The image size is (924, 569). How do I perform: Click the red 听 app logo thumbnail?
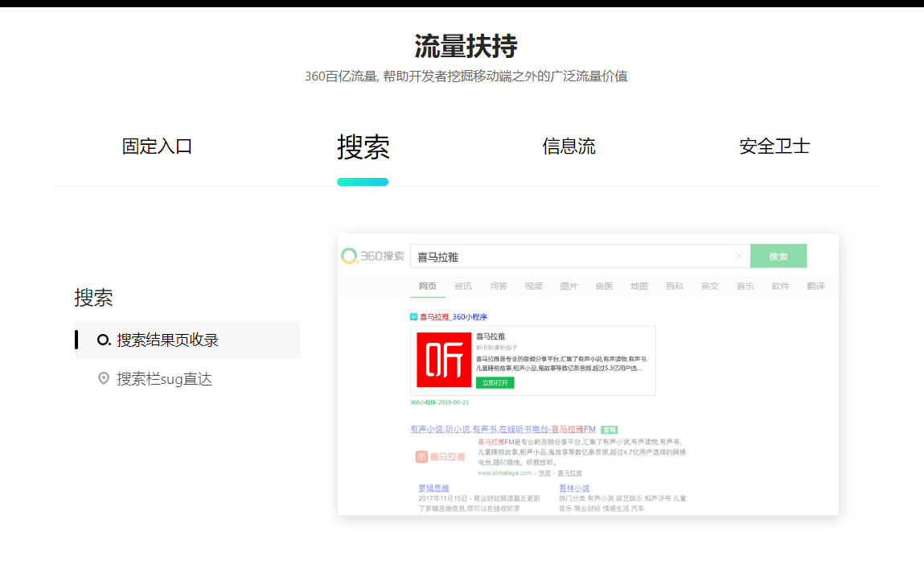(x=444, y=360)
